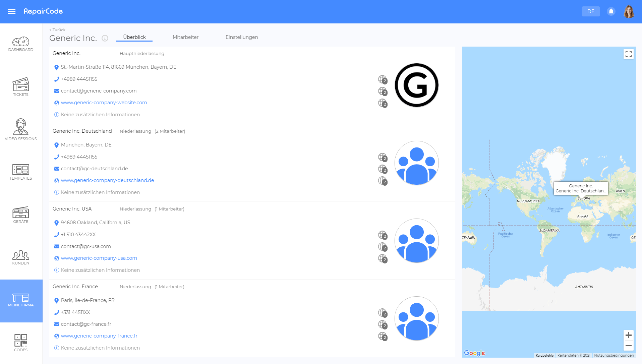
Task: Open the user profile avatar menu
Action: [x=629, y=11]
